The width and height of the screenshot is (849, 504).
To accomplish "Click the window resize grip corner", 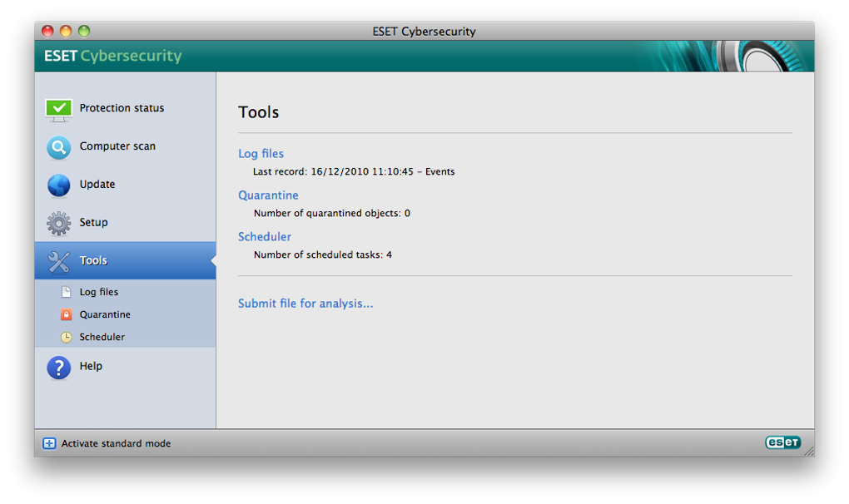I will pyautogui.click(x=809, y=452).
